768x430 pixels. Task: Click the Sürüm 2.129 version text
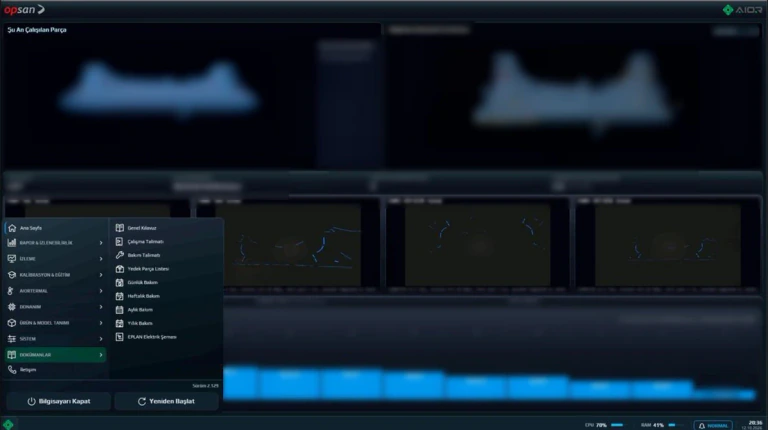click(205, 385)
